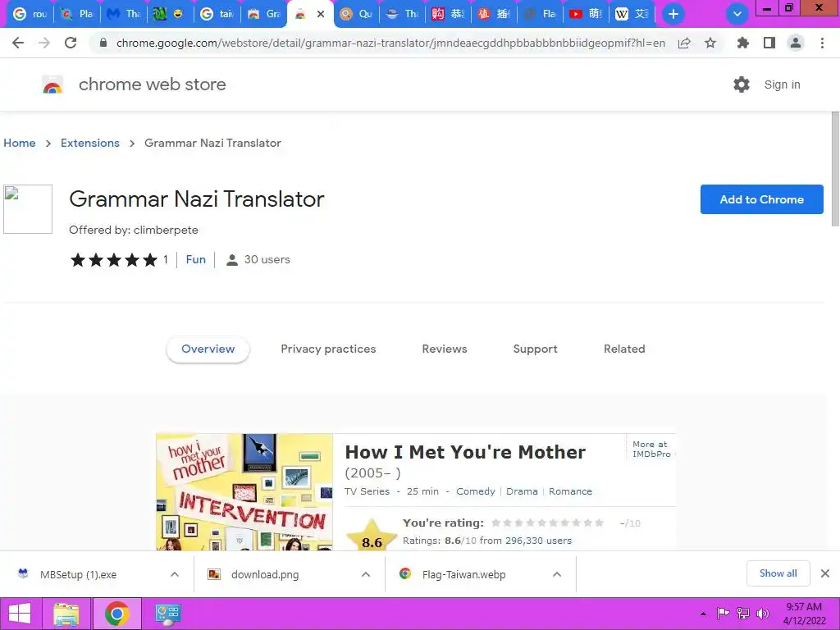The width and height of the screenshot is (840, 630).
Task: Switch to the first Google tab
Action: (30, 14)
